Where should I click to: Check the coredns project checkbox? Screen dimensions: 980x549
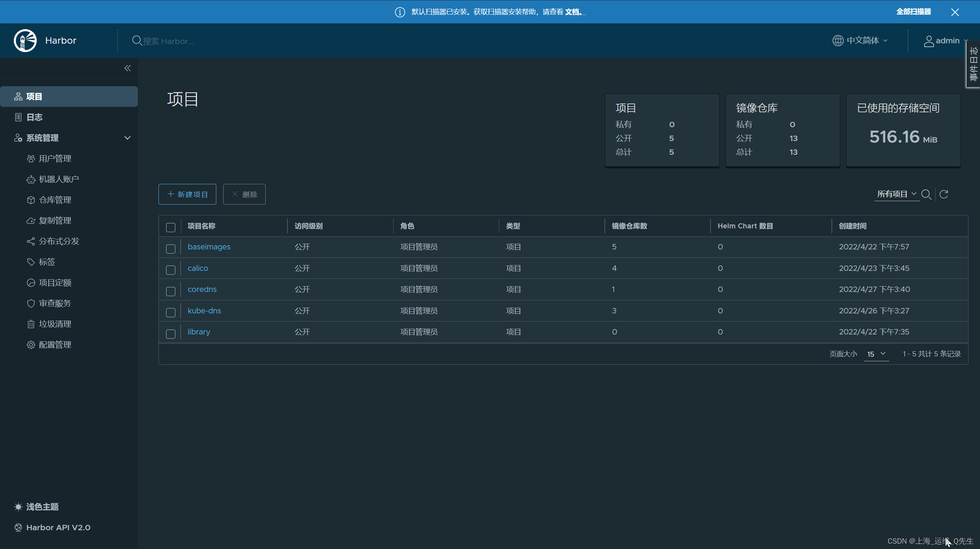tap(171, 291)
